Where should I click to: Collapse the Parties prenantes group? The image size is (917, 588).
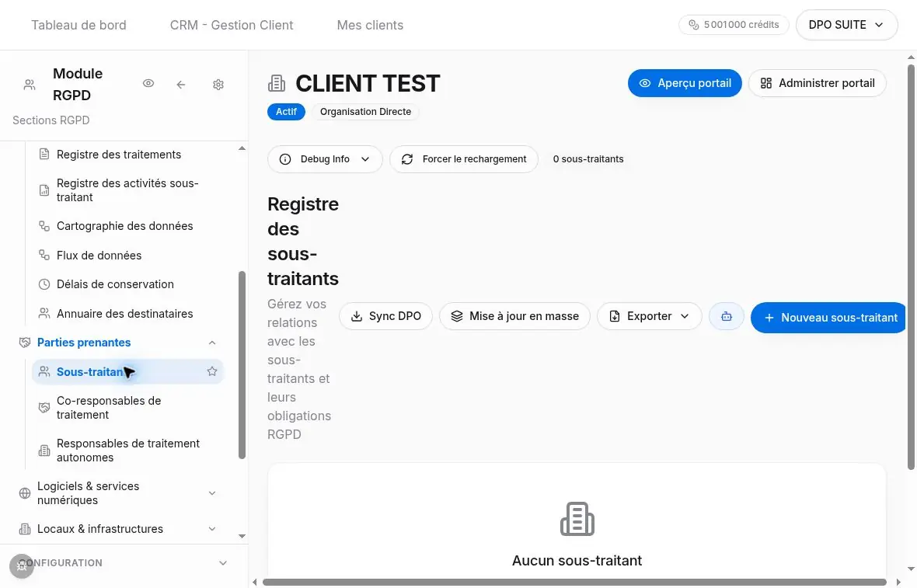(211, 343)
